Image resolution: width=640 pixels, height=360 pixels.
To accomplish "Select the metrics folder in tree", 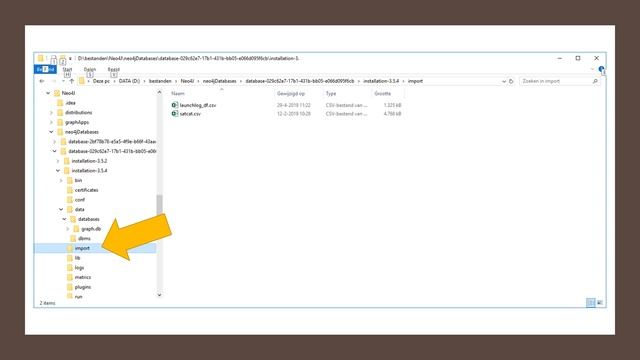I will [82, 278].
